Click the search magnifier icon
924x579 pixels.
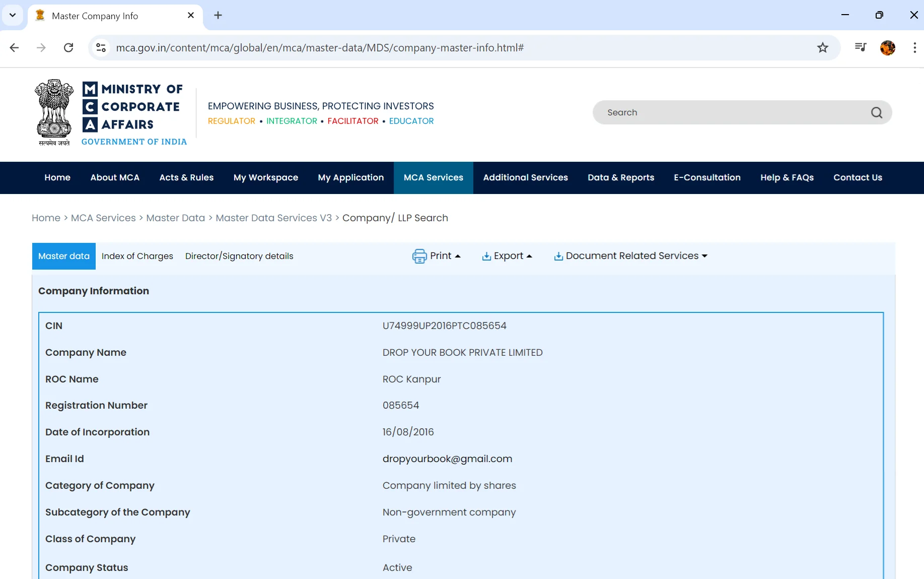click(x=877, y=113)
